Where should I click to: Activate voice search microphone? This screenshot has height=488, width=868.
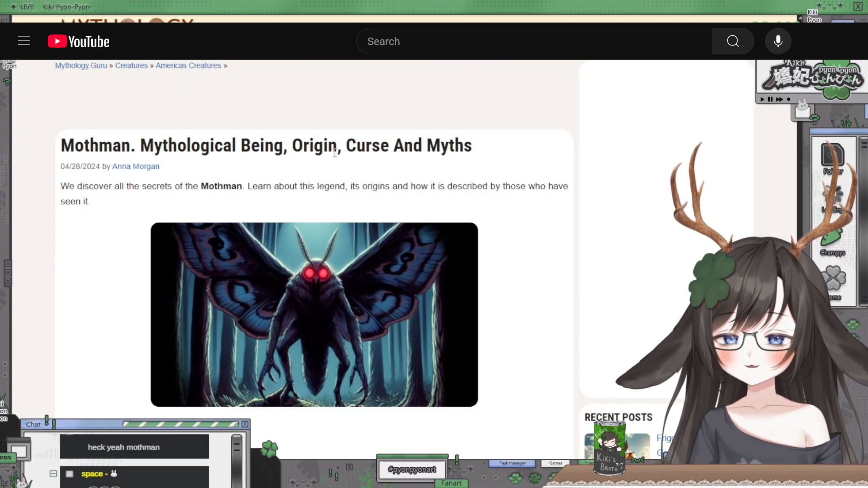[x=778, y=41]
